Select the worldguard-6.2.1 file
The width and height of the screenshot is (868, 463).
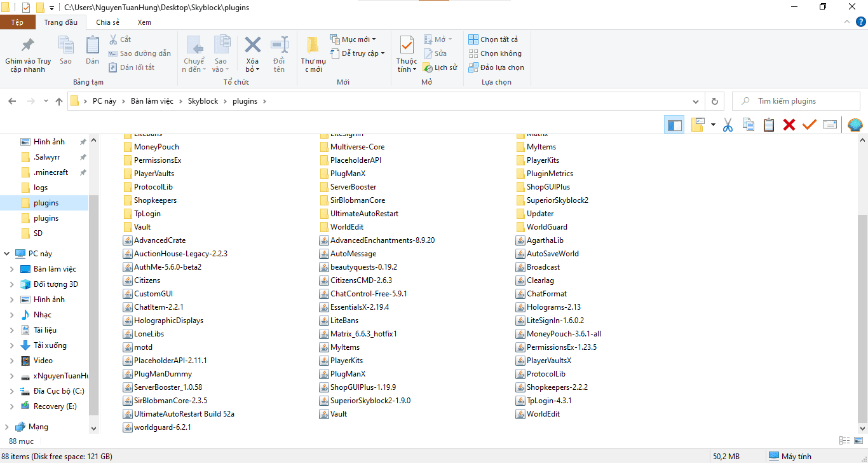[157, 427]
